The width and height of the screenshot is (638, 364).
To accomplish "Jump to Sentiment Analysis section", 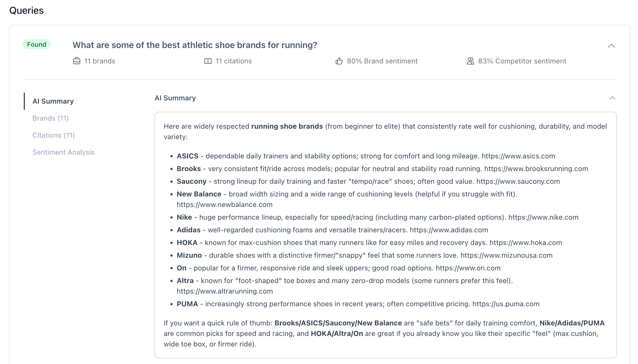I will point(63,152).
